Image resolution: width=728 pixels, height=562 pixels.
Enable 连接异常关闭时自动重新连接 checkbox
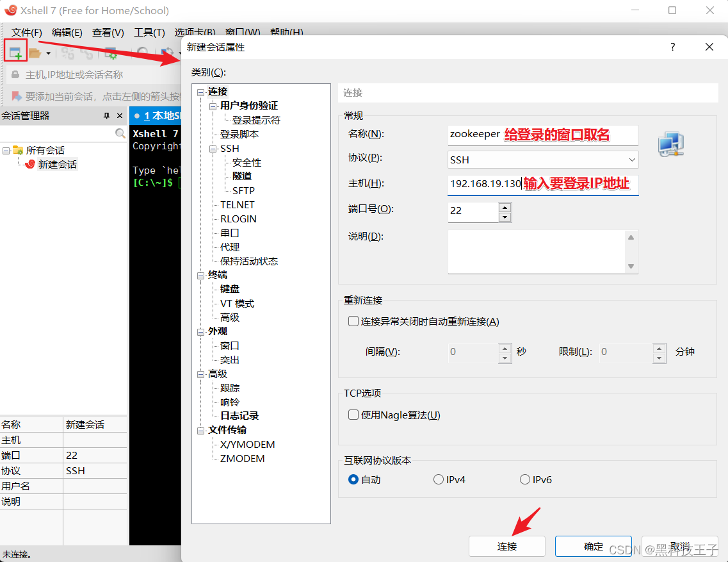click(353, 321)
